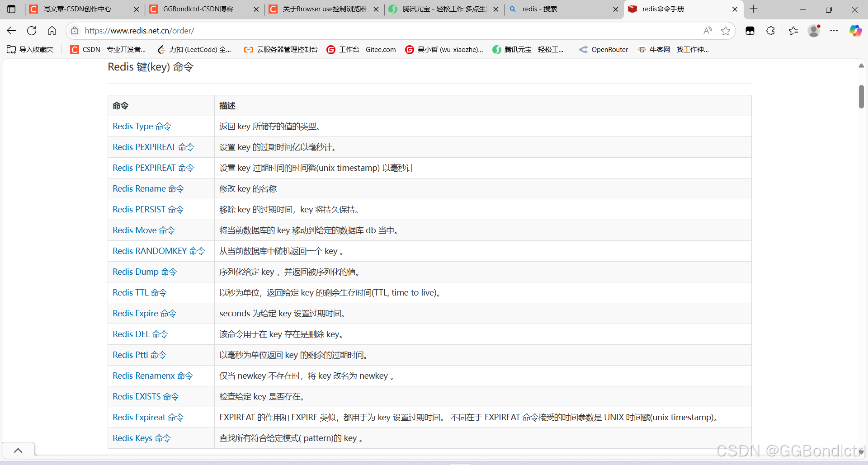Open the Redis Renamenx 命令 link
This screenshot has height=465, width=868.
[153, 376]
